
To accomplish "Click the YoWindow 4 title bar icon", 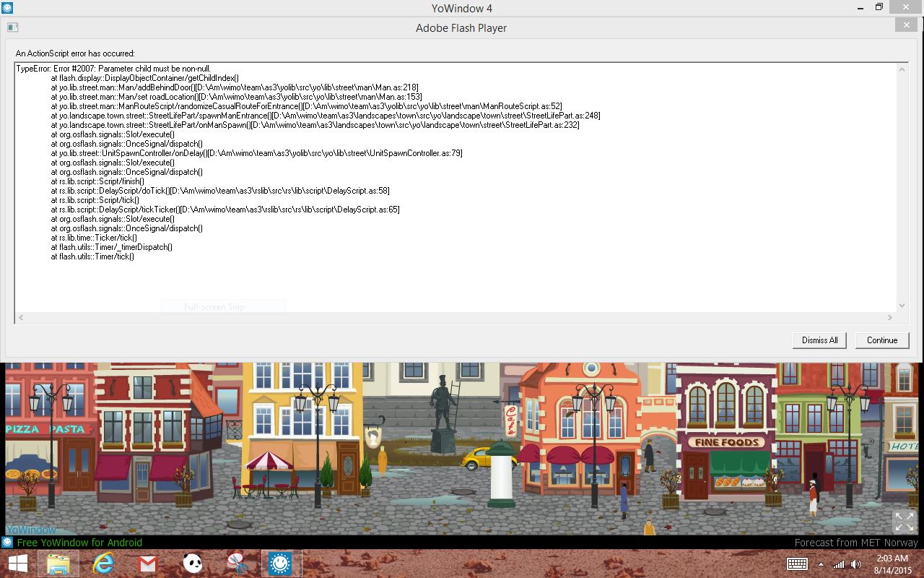I will point(7,8).
